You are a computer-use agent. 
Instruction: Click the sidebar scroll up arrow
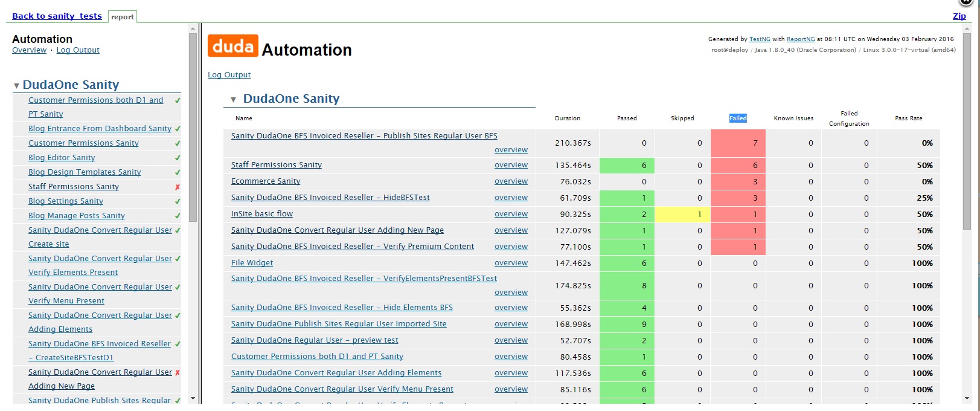[x=193, y=28]
